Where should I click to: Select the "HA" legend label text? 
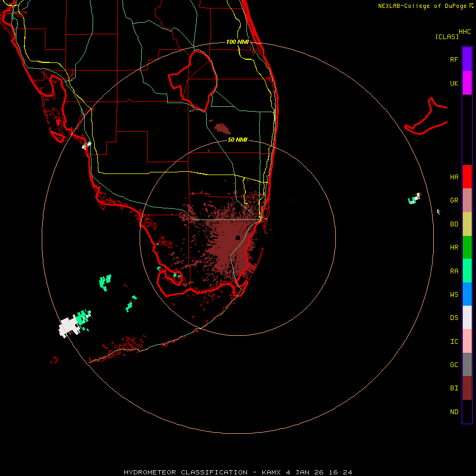(x=454, y=177)
